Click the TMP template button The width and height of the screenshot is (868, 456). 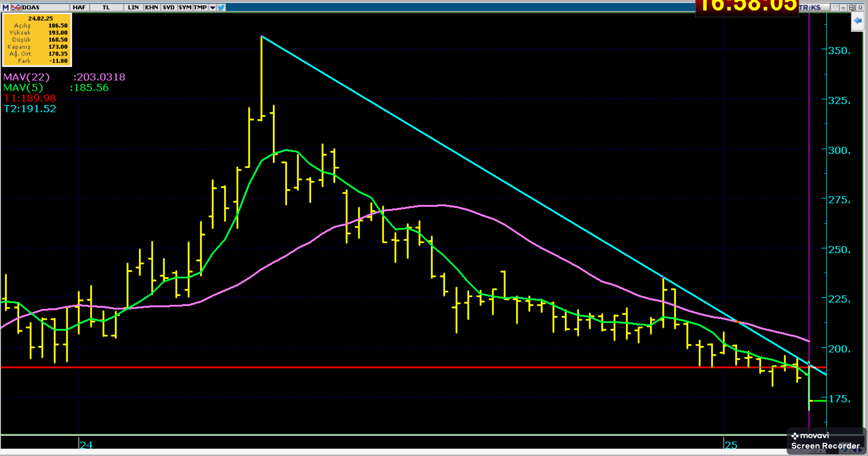[x=200, y=8]
